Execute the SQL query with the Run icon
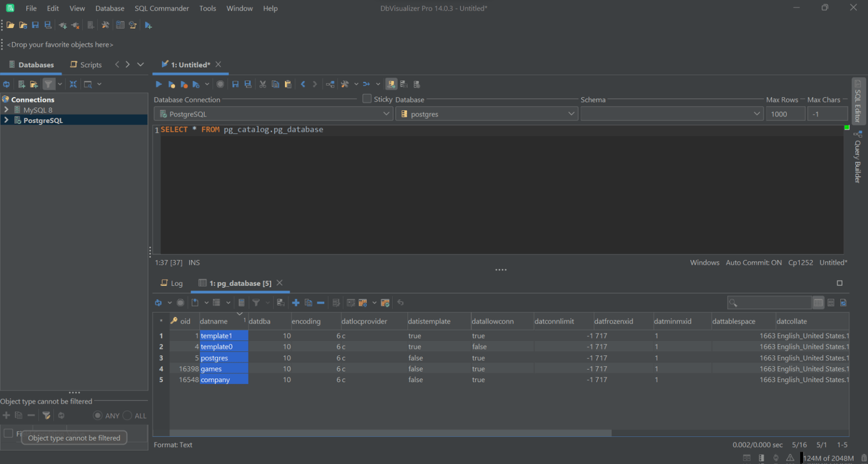 [x=158, y=84]
